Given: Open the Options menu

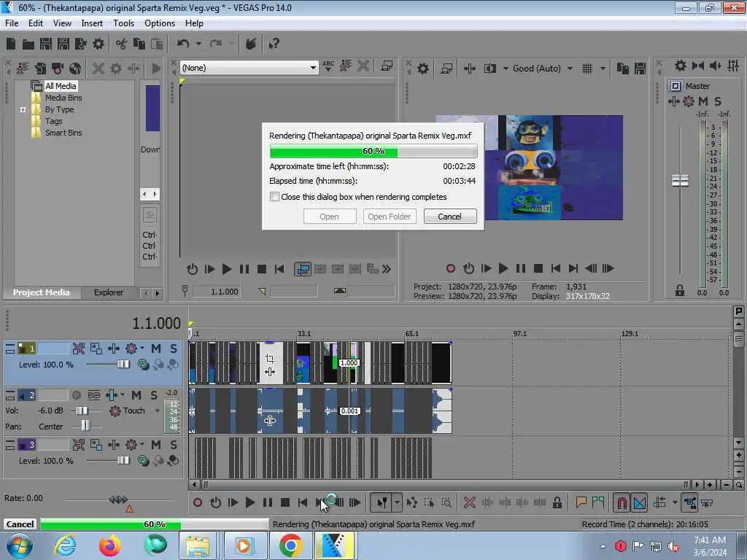Looking at the screenshot, I should click(160, 23).
